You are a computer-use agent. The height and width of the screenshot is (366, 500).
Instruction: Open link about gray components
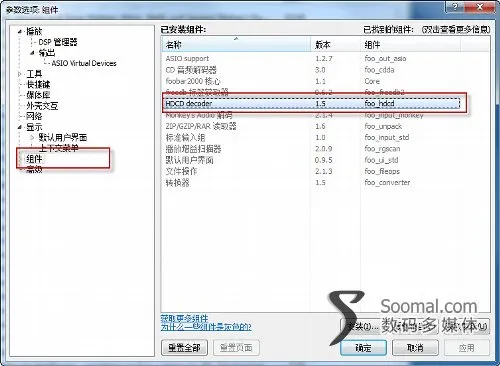[x=206, y=327]
